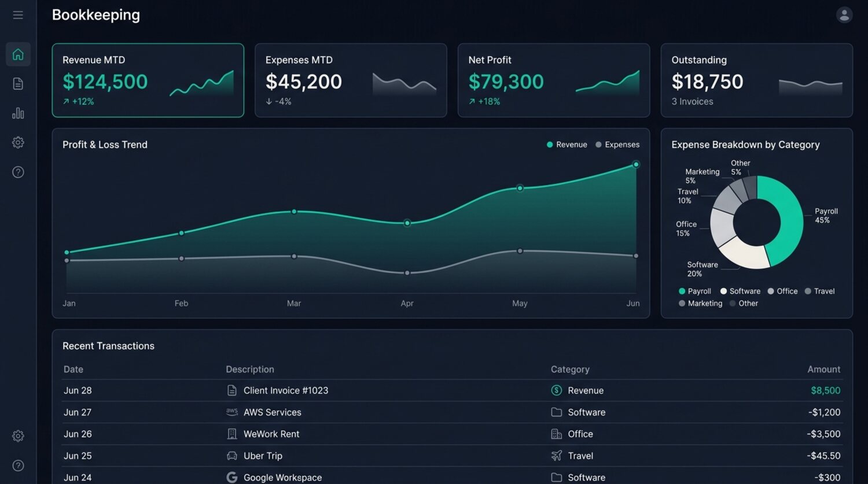Image resolution: width=868 pixels, height=484 pixels.
Task: Open the hamburger menu icon
Action: click(x=18, y=15)
